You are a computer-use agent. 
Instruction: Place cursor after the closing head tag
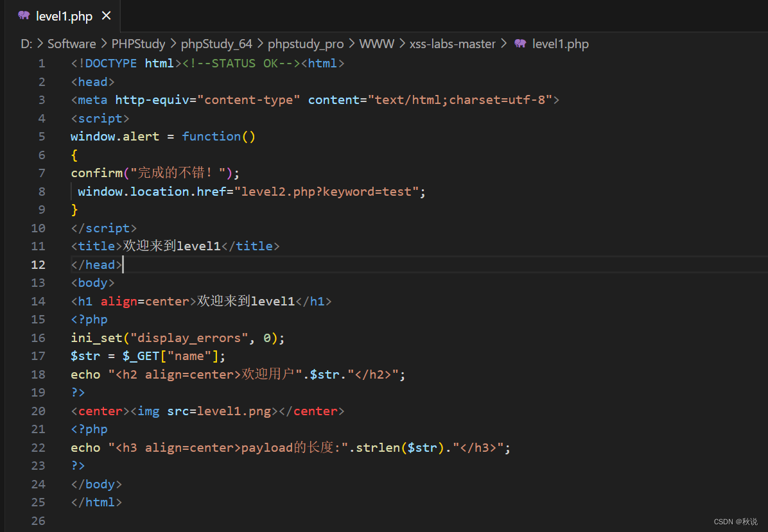(x=123, y=265)
